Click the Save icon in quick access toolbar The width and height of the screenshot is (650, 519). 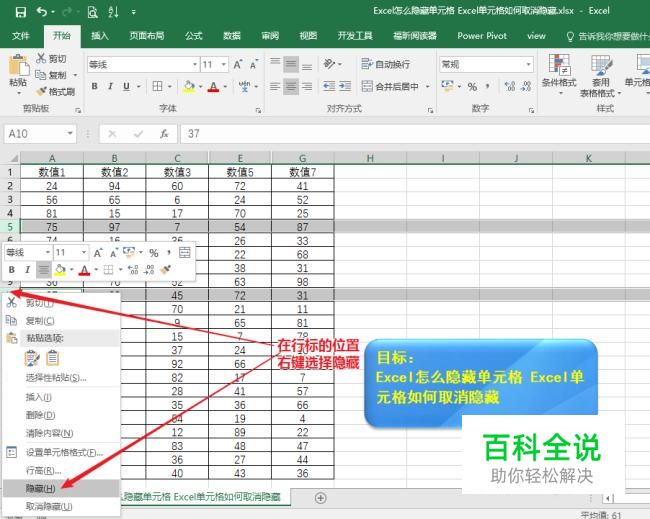tap(21, 12)
